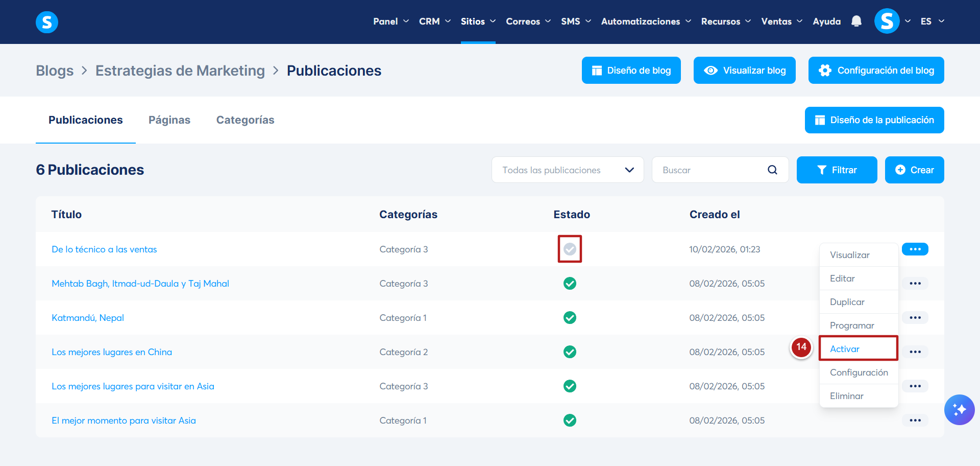
Task: Click 'Diseño de la publicación' button
Action: coord(874,120)
